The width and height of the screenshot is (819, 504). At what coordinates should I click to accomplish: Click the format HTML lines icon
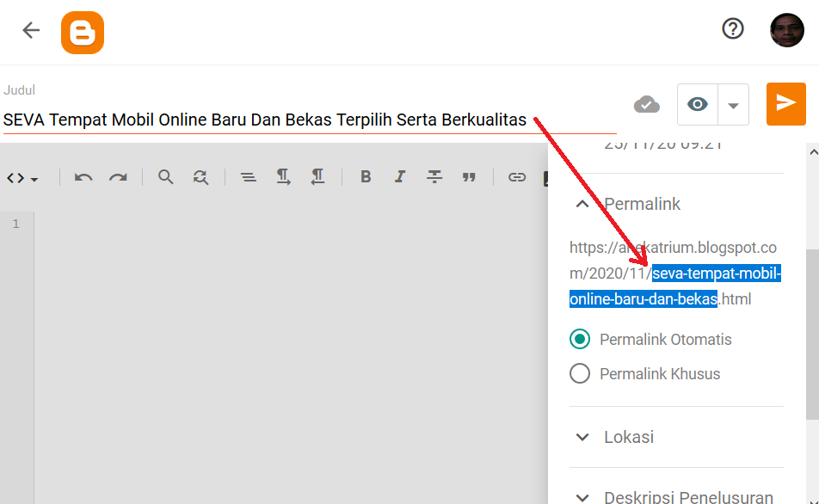248,177
